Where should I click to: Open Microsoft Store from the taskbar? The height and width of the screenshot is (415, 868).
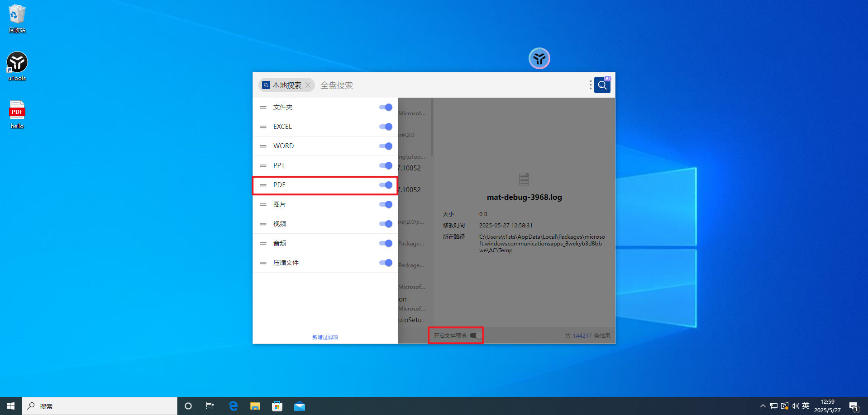(277, 406)
